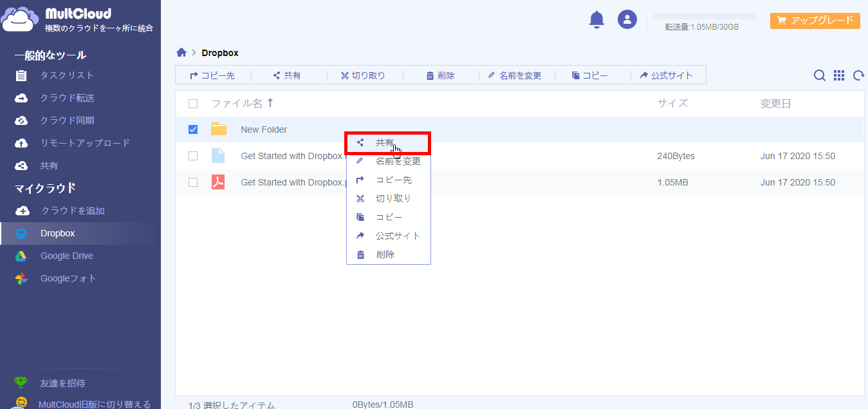This screenshot has height=409, width=868.
Task: Click MultCloud旧版に切り替える link
Action: [x=95, y=404]
